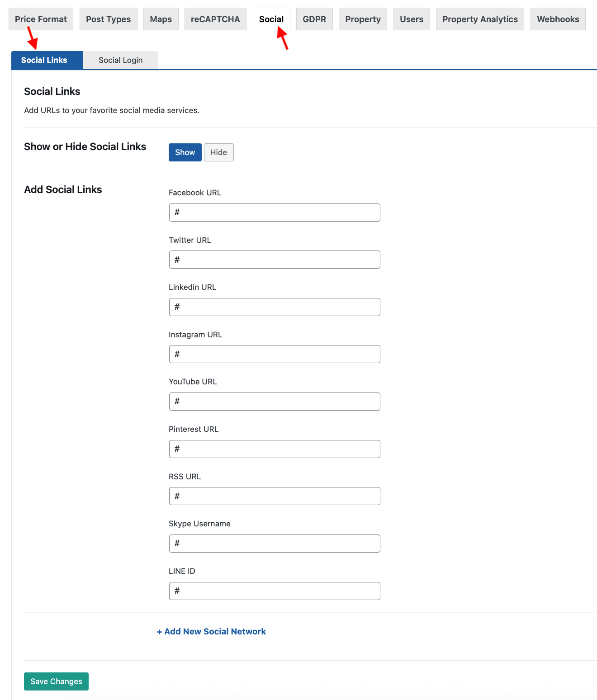Select the Show social links option

pyautogui.click(x=185, y=152)
